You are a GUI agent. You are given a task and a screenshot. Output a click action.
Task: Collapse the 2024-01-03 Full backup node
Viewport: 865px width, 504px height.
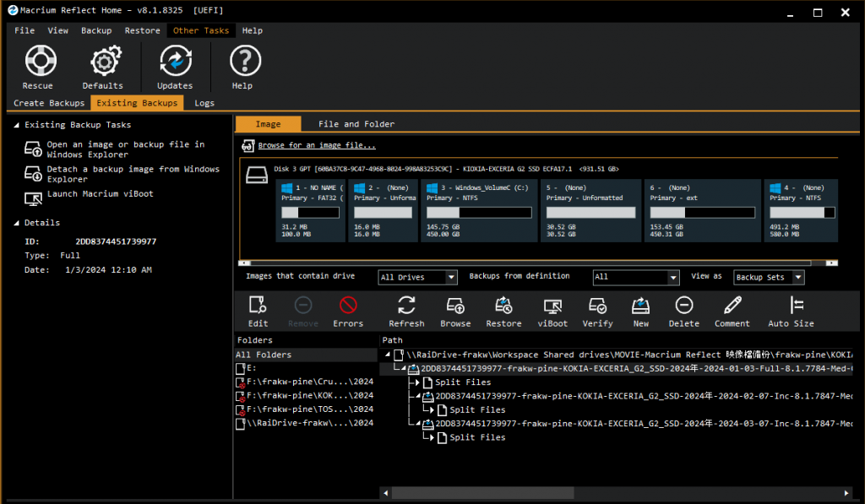click(x=403, y=368)
